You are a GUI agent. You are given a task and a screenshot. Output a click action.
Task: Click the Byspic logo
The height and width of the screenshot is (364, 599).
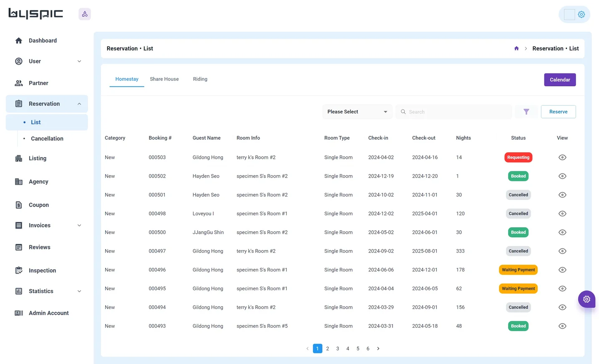point(36,14)
